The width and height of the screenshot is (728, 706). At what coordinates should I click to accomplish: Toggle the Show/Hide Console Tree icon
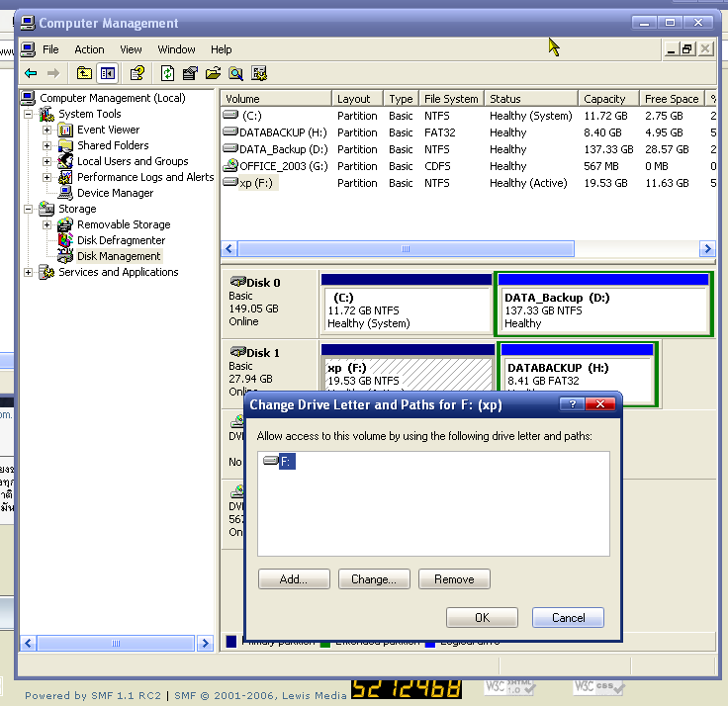(x=107, y=73)
